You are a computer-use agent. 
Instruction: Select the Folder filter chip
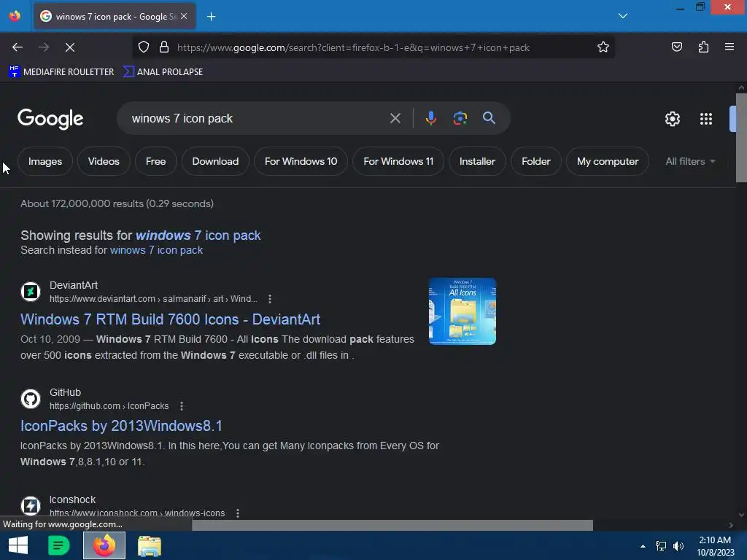coord(536,161)
